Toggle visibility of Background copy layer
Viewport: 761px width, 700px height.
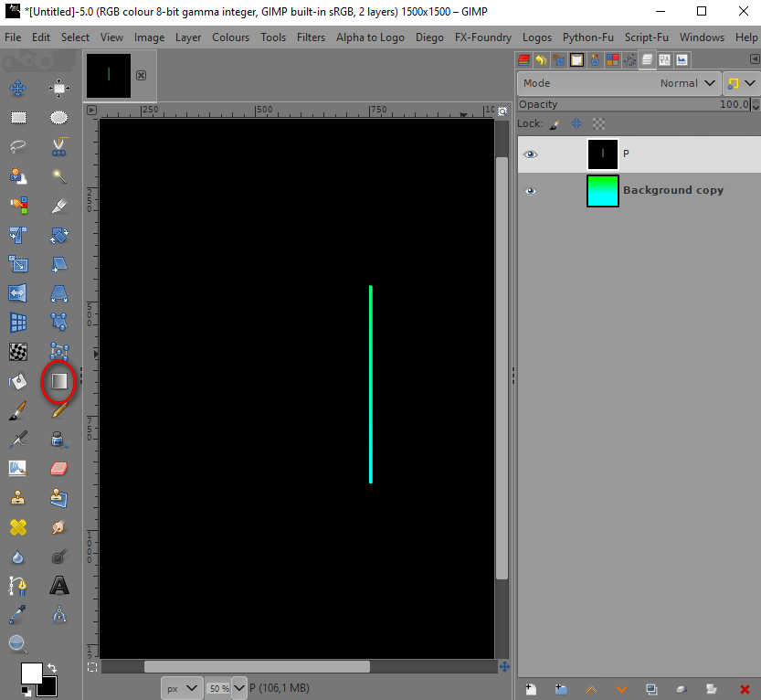coord(530,191)
